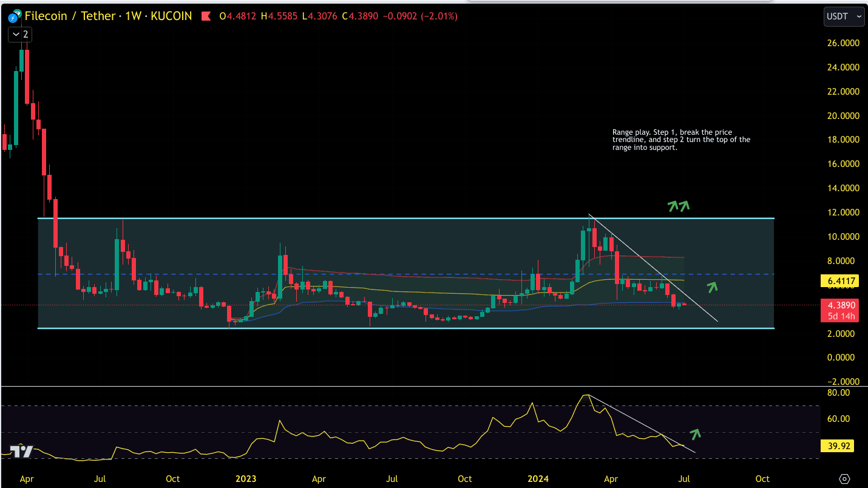Click the change value −0.0902 (−2.01%)
868x488 pixels.
tap(421, 16)
